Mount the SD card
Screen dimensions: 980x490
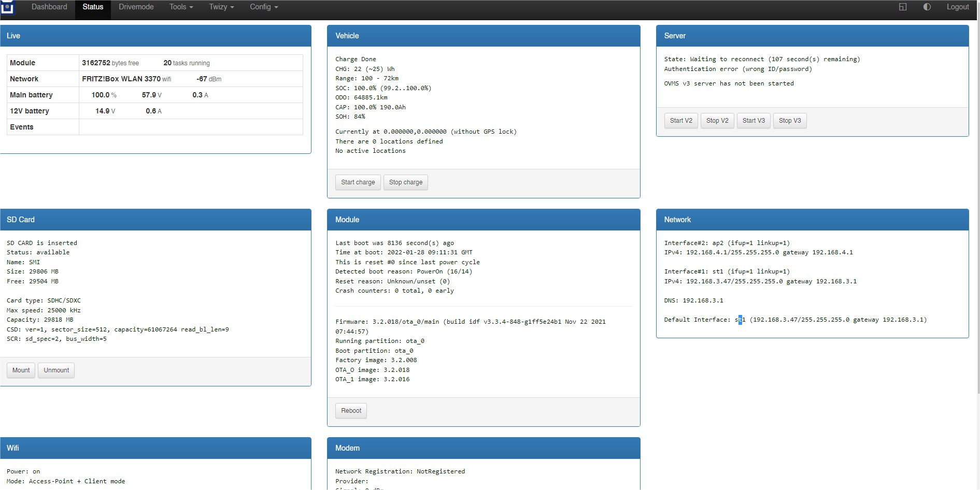coord(21,370)
